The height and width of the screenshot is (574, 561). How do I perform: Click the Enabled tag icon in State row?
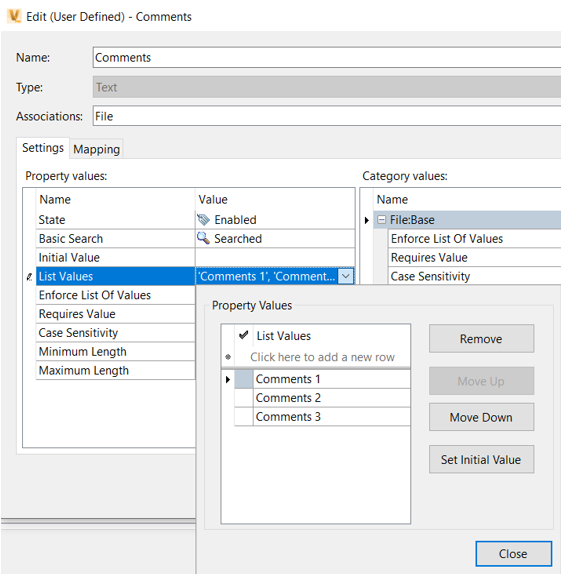tap(203, 220)
